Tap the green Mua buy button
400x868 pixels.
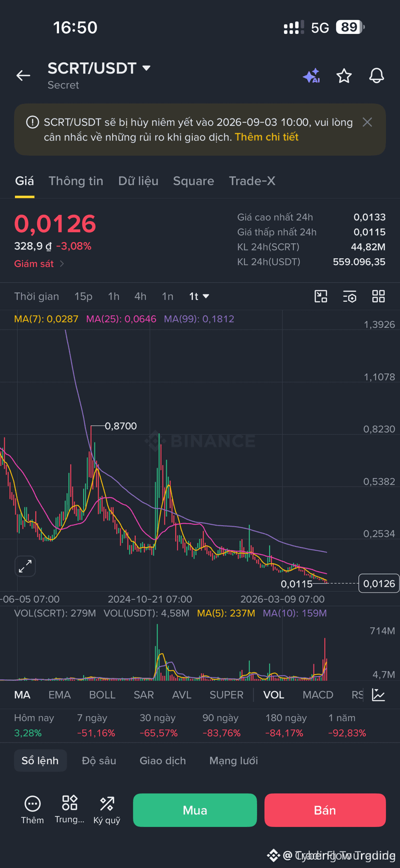pyautogui.click(x=195, y=810)
